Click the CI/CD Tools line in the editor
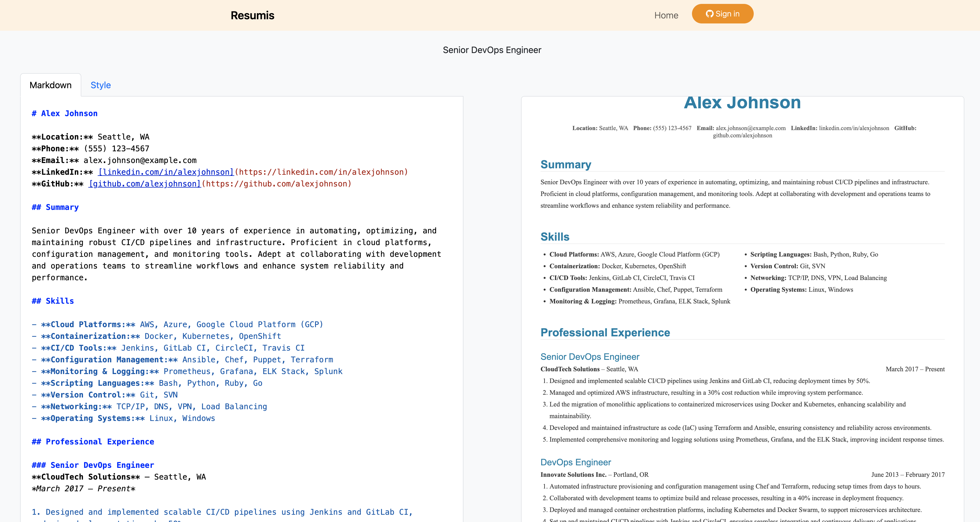Viewport: 980px width, 522px height. click(168, 348)
